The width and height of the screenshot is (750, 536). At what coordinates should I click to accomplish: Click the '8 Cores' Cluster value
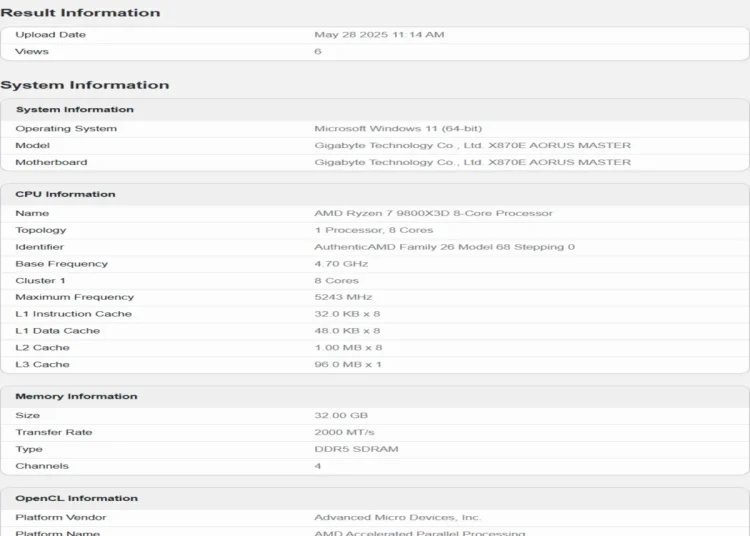pyautogui.click(x=336, y=281)
